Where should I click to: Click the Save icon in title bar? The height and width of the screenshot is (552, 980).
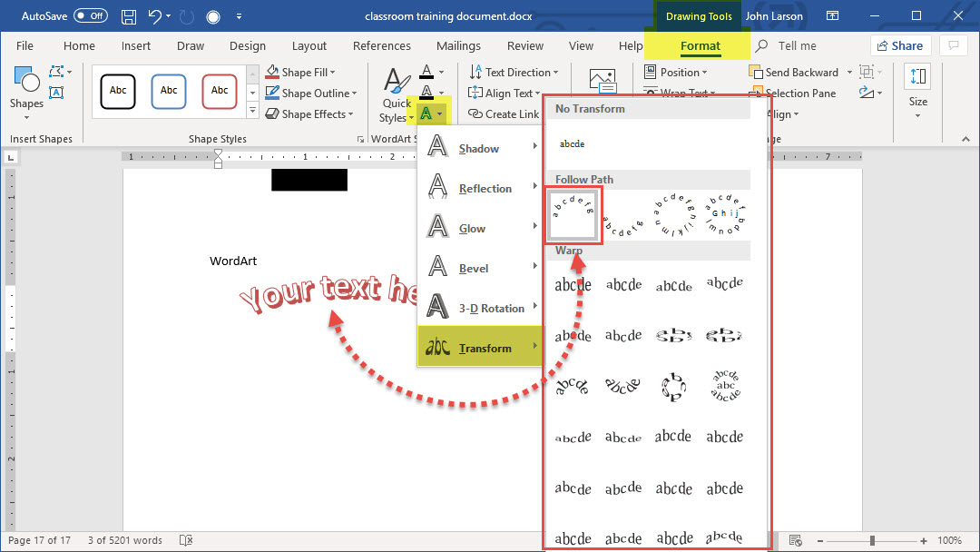click(129, 16)
